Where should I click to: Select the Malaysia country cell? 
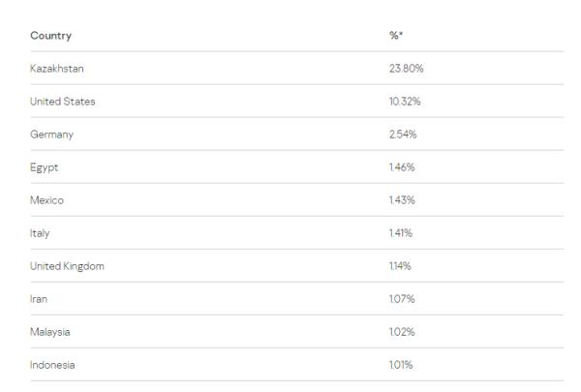(x=50, y=332)
